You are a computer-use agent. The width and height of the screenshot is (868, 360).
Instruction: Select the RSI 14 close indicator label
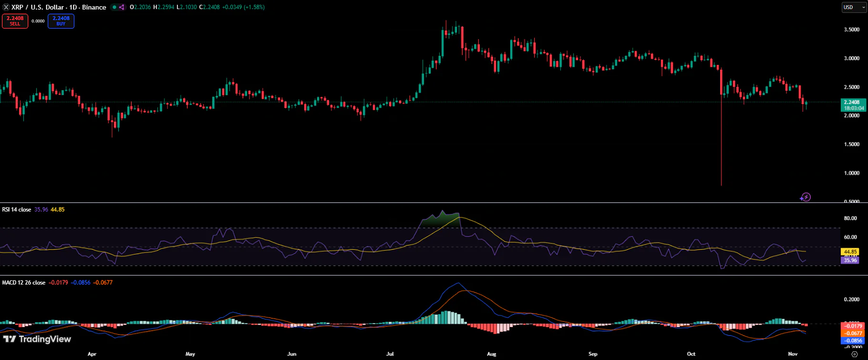[17, 210]
